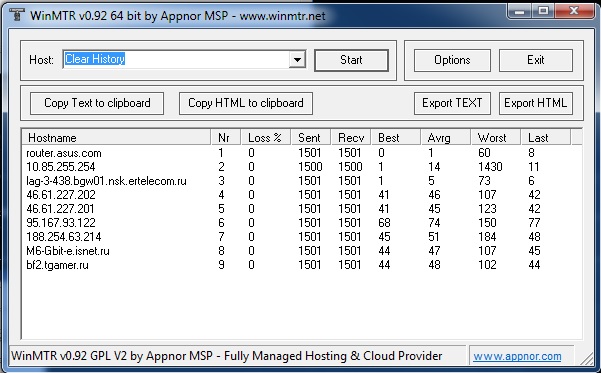The image size is (601, 373).
Task: Click the WinMTR title bar app icon
Action: tap(16, 15)
